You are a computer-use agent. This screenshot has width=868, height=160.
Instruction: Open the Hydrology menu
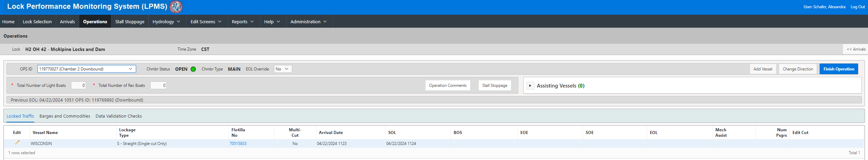pos(166,22)
